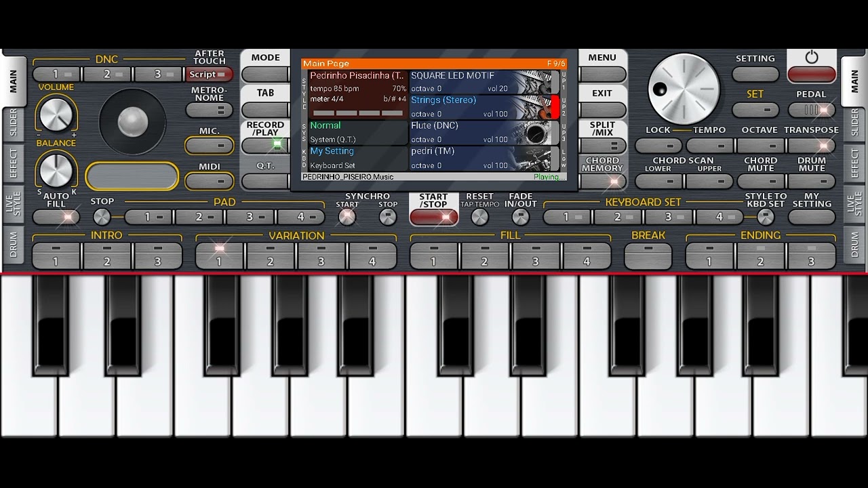Tap the red power button
Viewport: 868px width, 488px height.
[812, 75]
